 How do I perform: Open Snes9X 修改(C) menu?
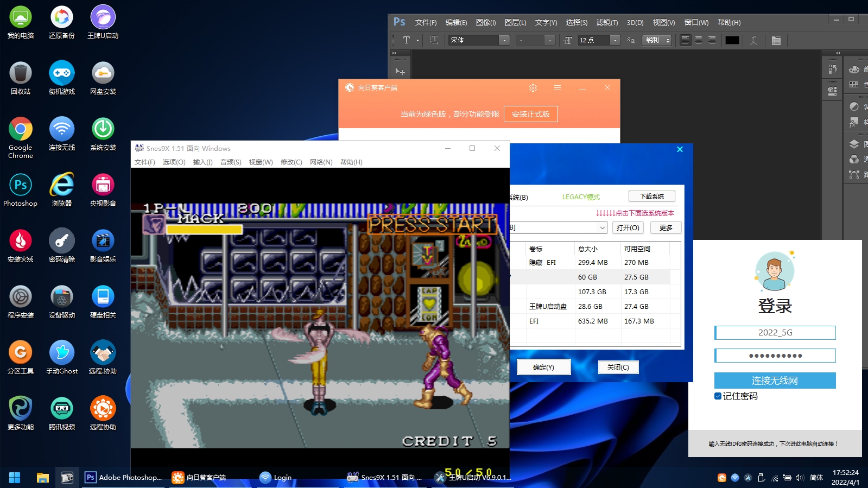(x=291, y=162)
